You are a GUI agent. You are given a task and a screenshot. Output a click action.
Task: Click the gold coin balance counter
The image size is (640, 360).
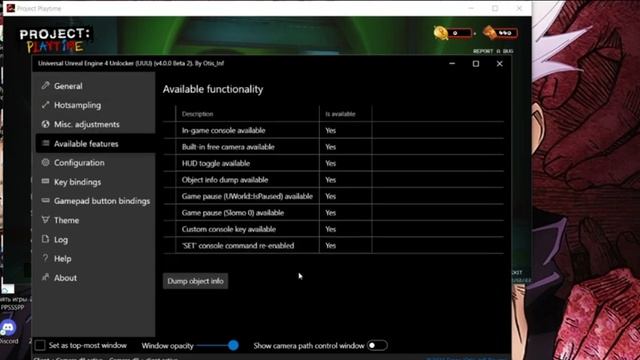click(460, 33)
